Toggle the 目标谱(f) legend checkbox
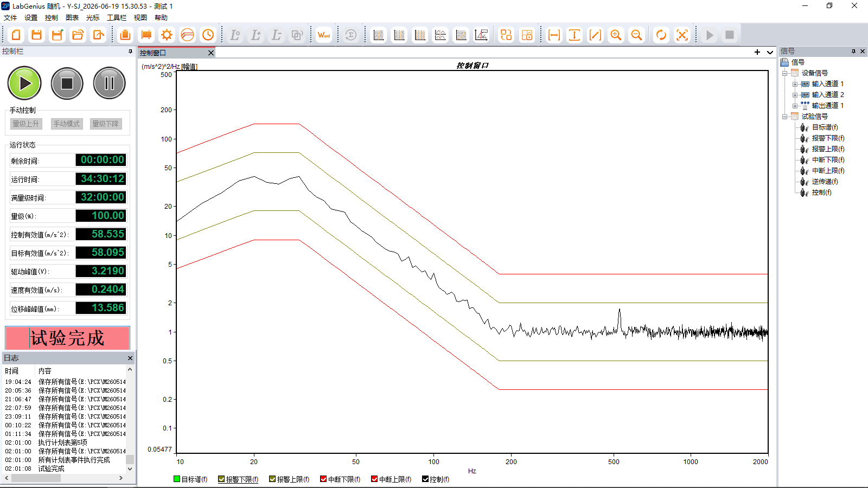Image resolution: width=868 pixels, height=488 pixels. click(177, 479)
